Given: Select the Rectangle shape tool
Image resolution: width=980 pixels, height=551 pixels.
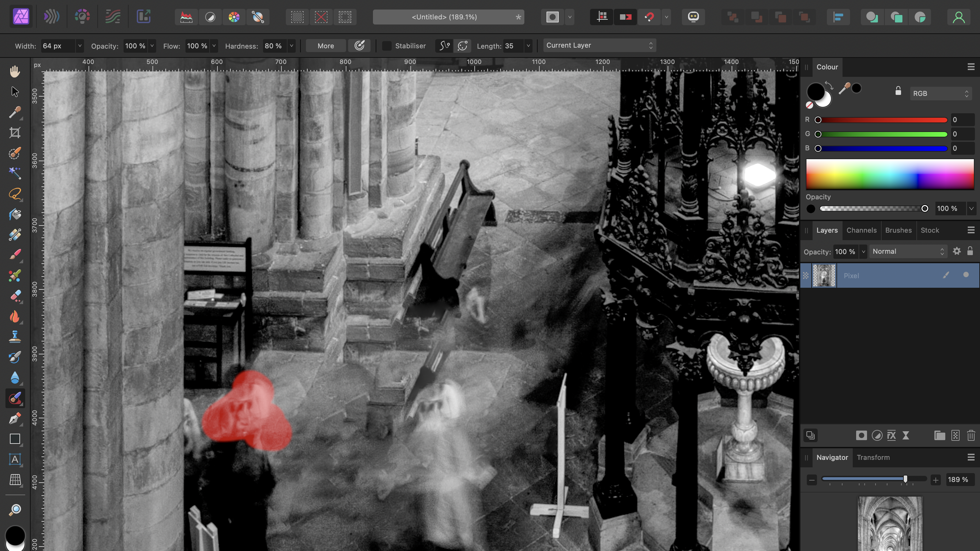Looking at the screenshot, I should click(x=15, y=439).
